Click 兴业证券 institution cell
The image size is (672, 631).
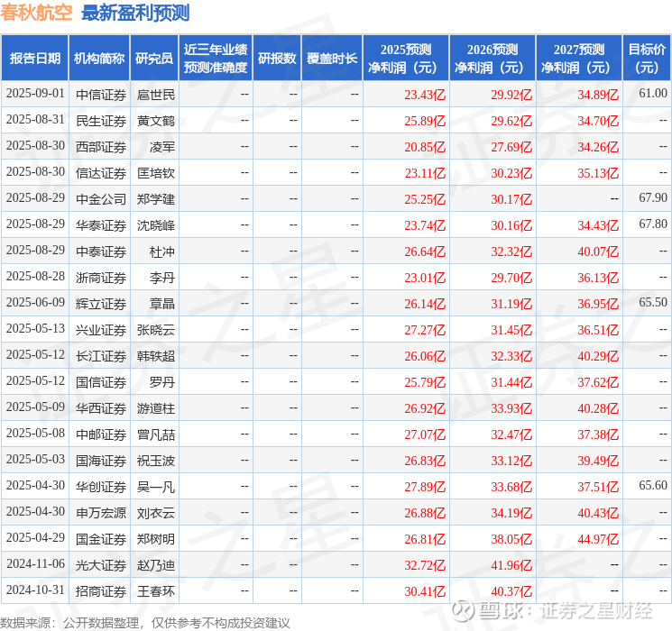(x=101, y=330)
